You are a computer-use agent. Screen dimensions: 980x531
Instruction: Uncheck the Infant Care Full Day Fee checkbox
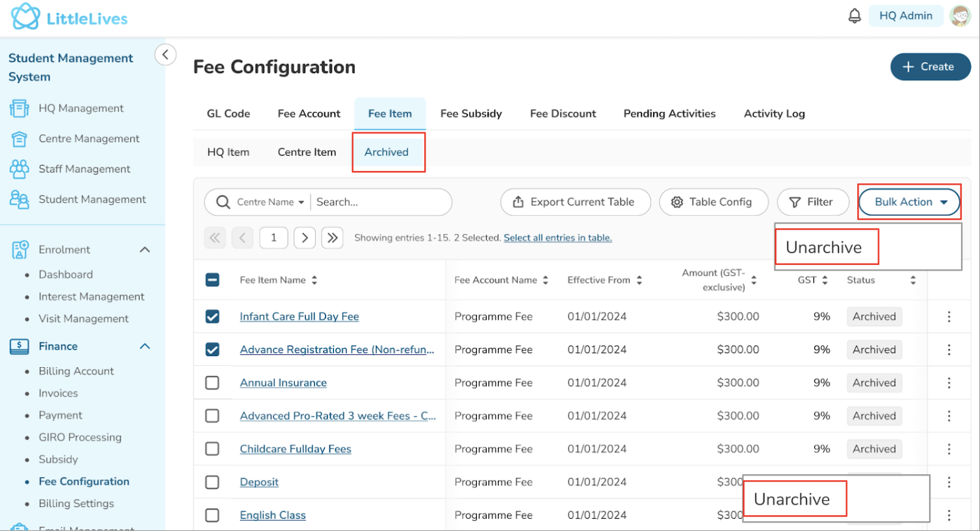pyautogui.click(x=212, y=316)
